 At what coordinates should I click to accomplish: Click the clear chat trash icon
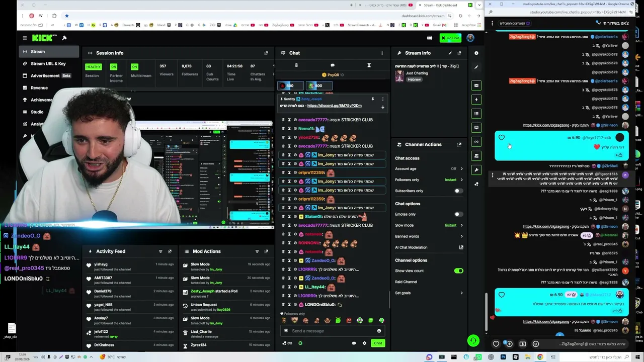pyautogui.click(x=296, y=65)
